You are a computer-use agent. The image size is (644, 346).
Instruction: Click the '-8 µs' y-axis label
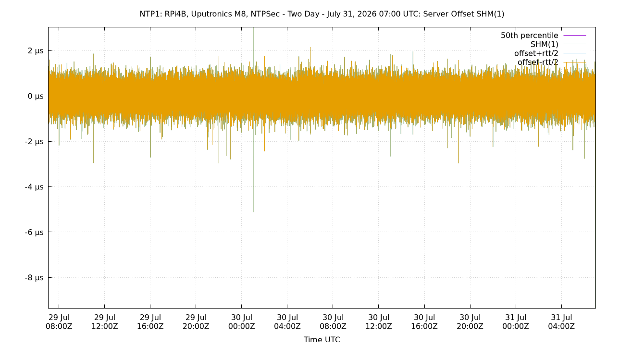(34, 278)
